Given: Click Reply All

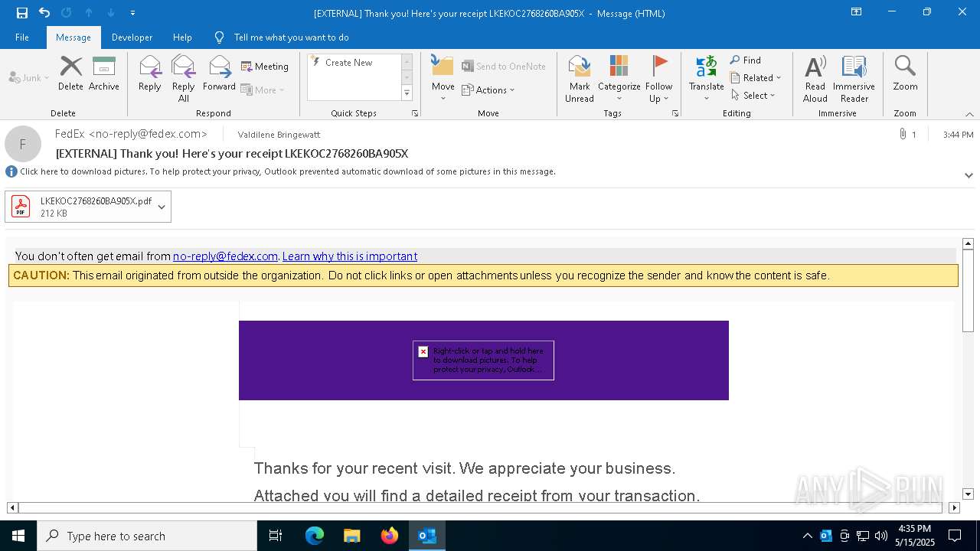Looking at the screenshot, I should tap(183, 79).
